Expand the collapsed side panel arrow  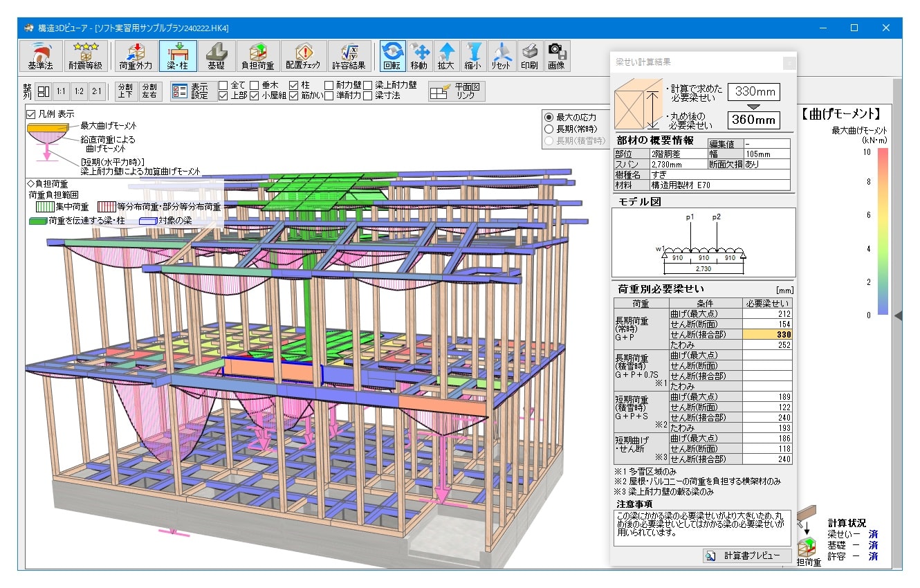(898, 315)
